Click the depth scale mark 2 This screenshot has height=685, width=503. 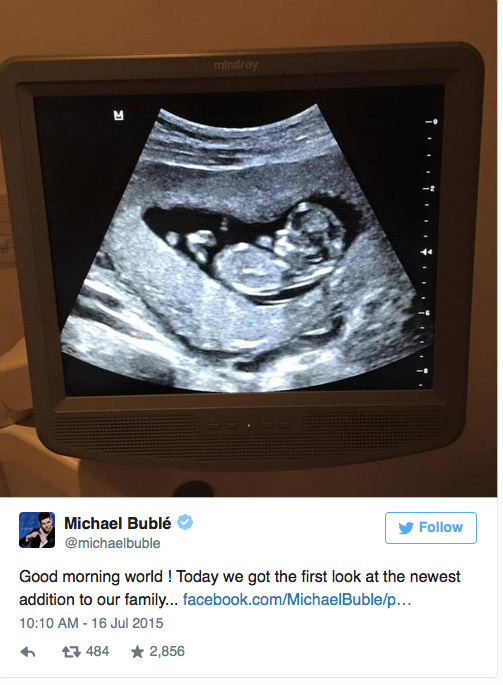point(429,189)
